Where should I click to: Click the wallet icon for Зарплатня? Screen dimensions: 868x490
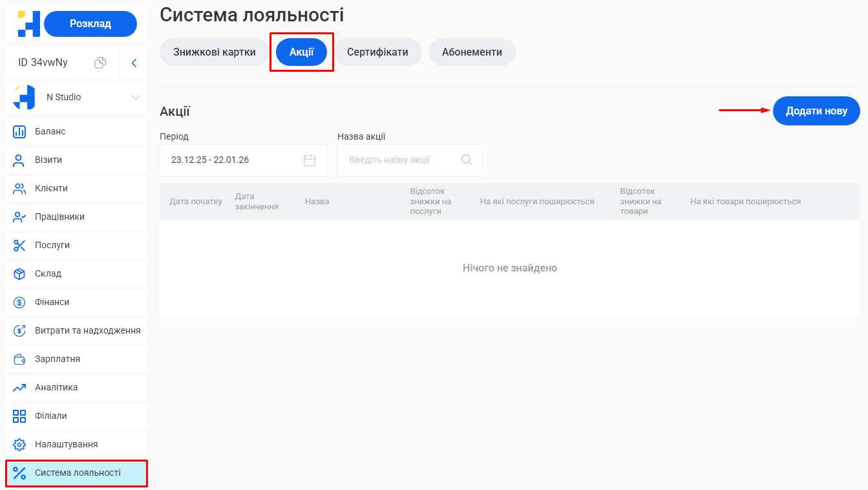pyautogui.click(x=19, y=359)
